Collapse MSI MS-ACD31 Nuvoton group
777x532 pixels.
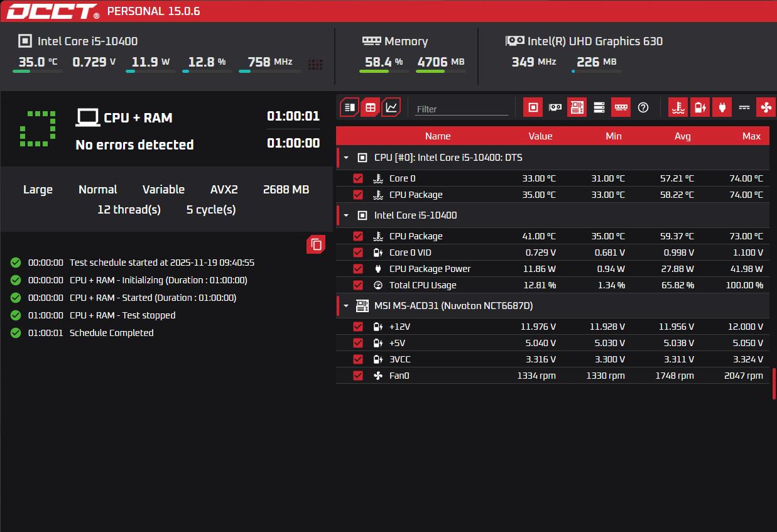pyautogui.click(x=346, y=306)
